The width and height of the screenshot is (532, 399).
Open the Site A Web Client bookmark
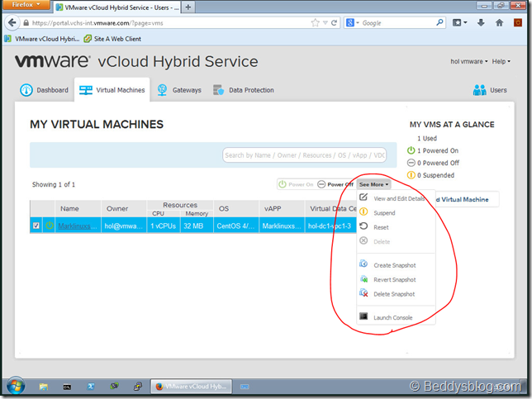112,39
